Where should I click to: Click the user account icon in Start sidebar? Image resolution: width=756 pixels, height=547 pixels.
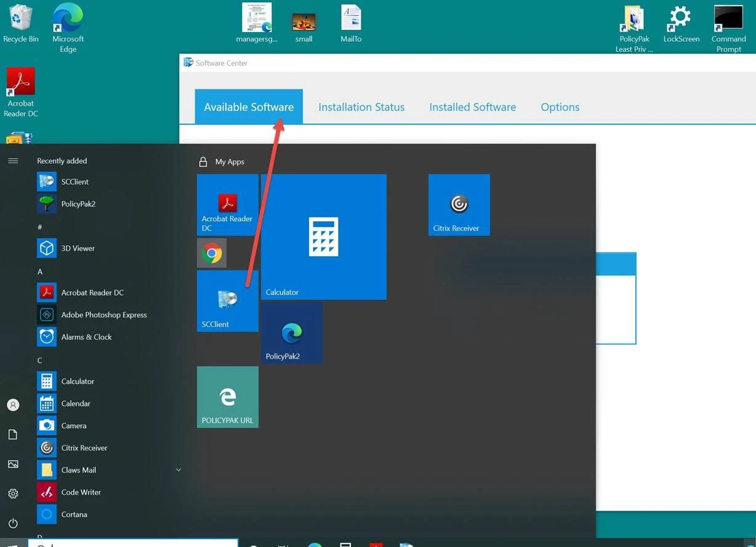[x=13, y=405]
